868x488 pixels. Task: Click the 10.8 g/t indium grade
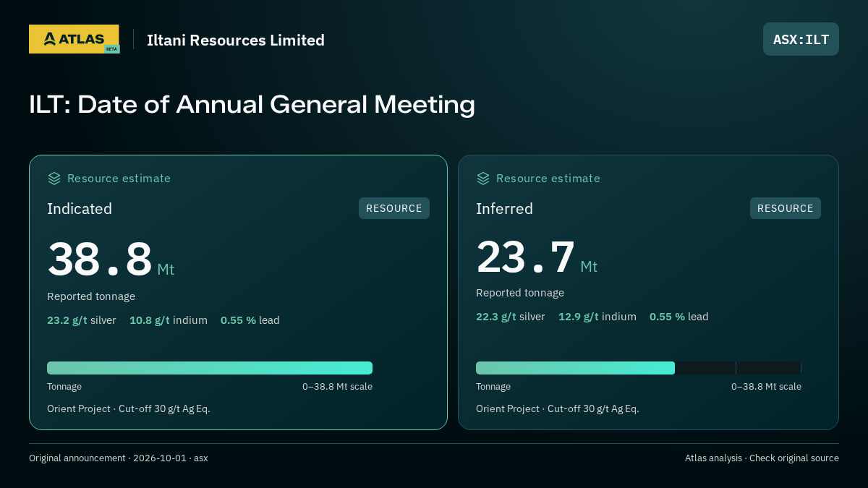(x=169, y=320)
